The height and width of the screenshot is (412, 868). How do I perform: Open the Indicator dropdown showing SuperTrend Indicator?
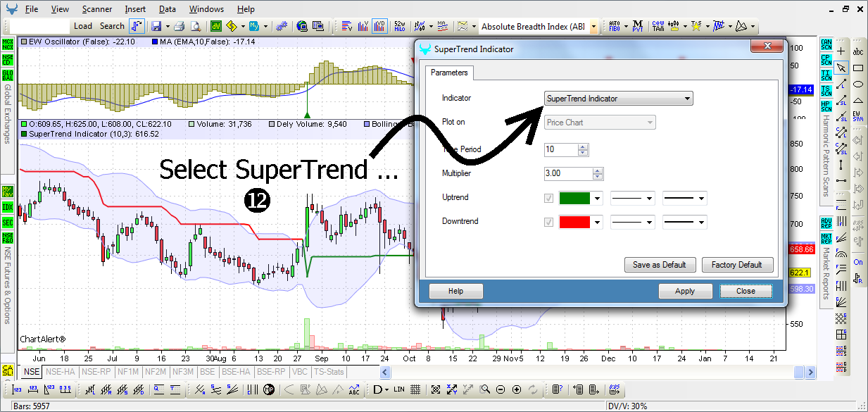619,99
